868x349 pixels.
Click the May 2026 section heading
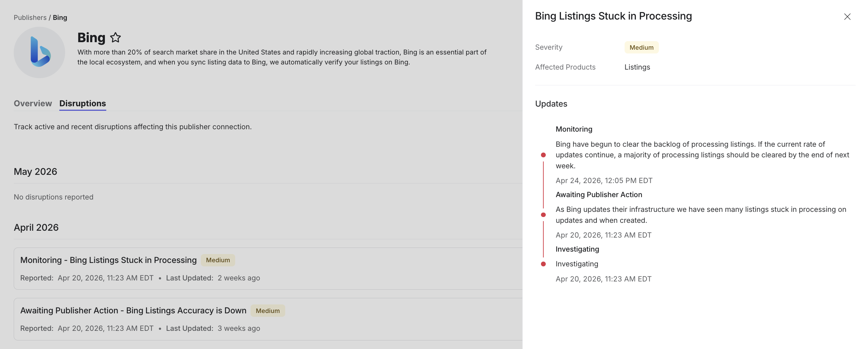(x=35, y=171)
